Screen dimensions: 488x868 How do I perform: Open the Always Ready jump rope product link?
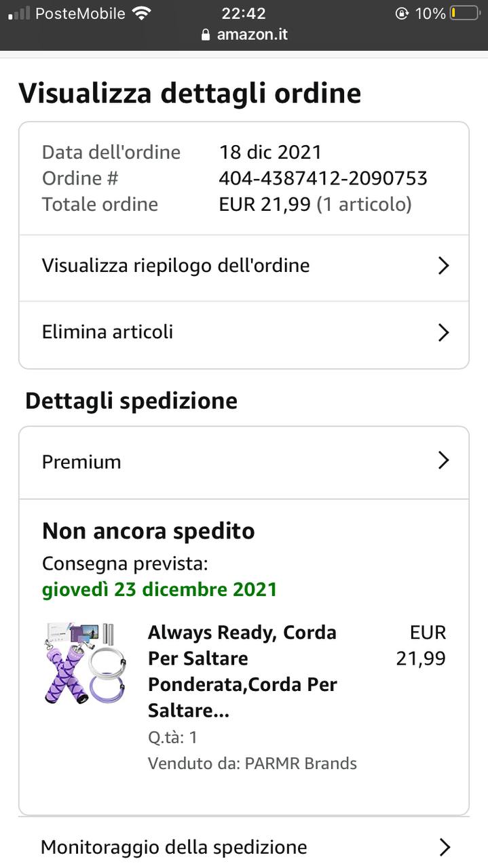point(242,671)
